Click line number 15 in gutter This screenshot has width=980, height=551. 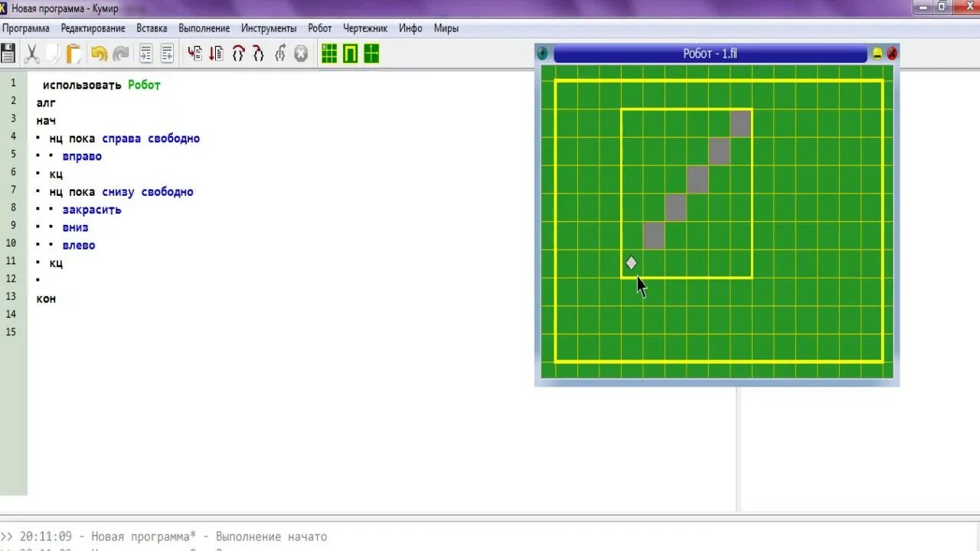[11, 331]
